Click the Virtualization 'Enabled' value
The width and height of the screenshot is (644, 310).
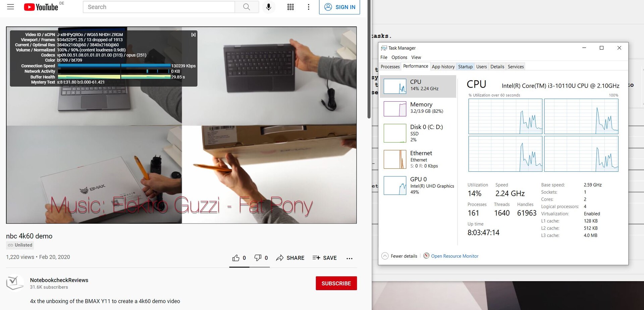click(x=592, y=214)
